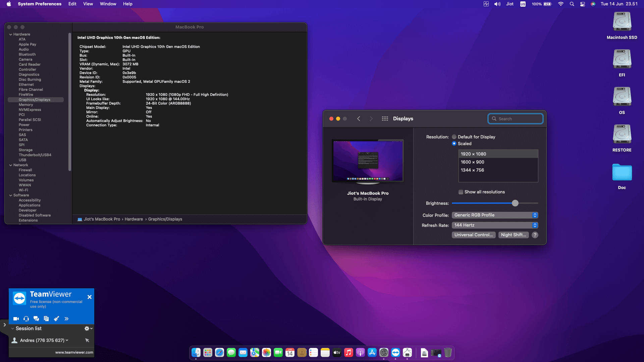This screenshot has width=644, height=362.
Task: Open the Refresh Rate dropdown
Action: point(535,225)
